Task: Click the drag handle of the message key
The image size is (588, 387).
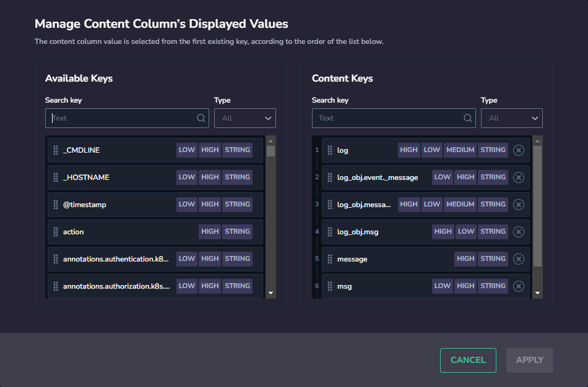Action: (x=330, y=259)
